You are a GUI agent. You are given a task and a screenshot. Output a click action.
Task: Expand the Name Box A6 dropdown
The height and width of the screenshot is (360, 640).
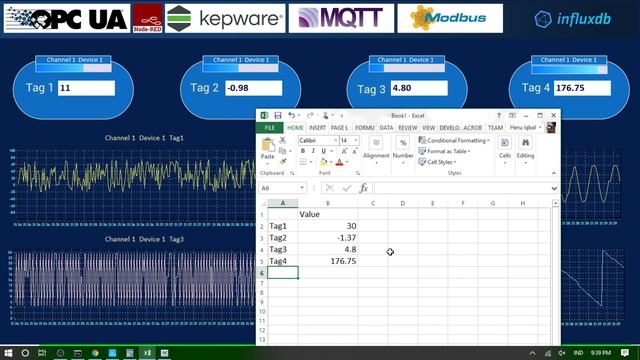click(302, 188)
